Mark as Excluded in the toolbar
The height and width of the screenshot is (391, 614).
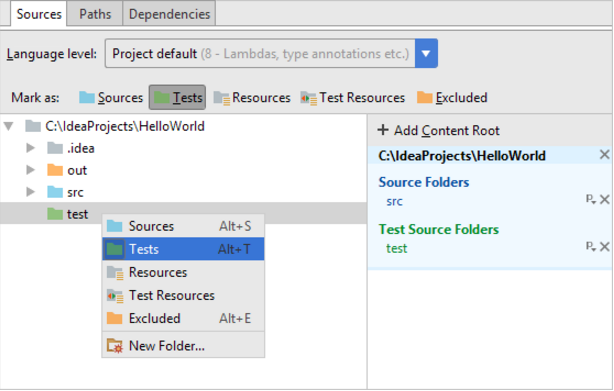452,97
